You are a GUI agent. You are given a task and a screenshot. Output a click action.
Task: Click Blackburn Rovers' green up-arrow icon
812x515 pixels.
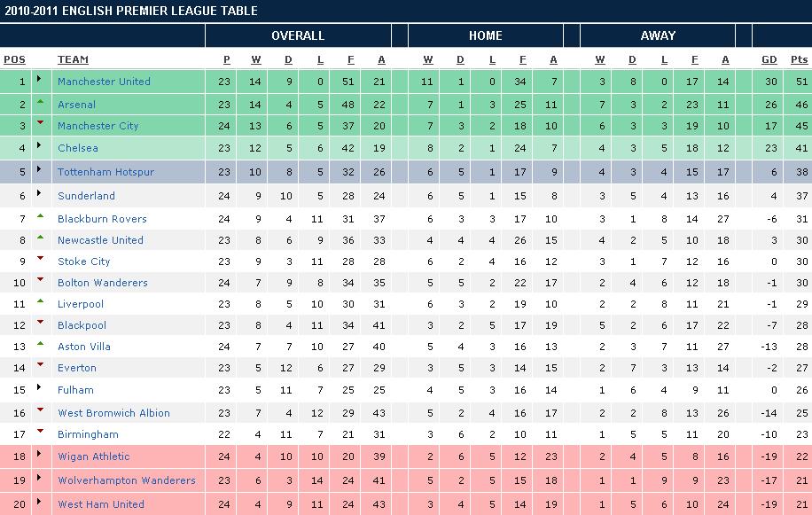(41, 215)
